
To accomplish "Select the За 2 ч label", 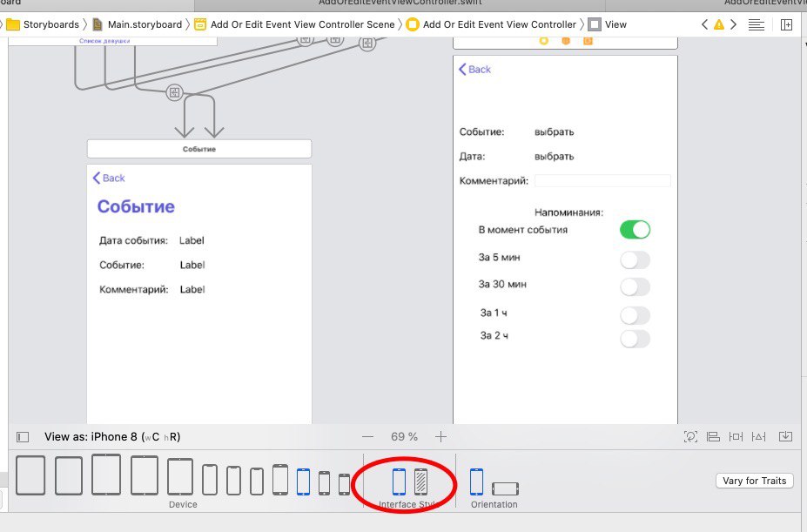I will click(494, 336).
